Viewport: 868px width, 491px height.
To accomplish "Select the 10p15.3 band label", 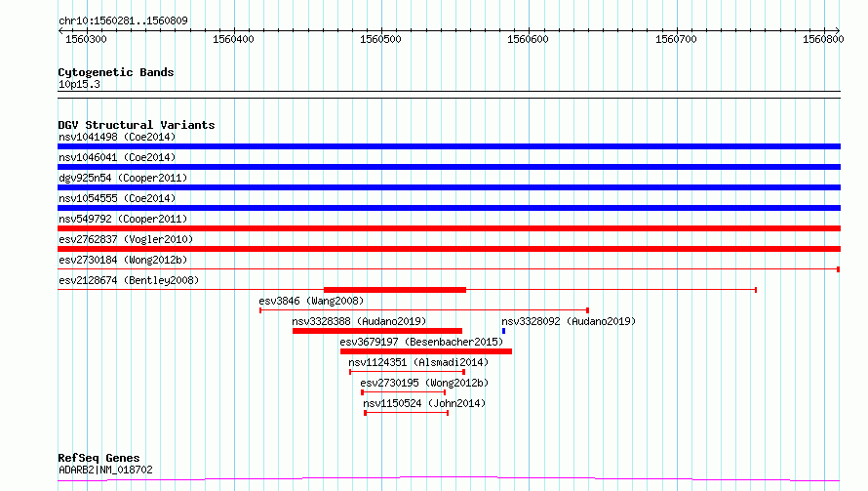I will [x=79, y=84].
